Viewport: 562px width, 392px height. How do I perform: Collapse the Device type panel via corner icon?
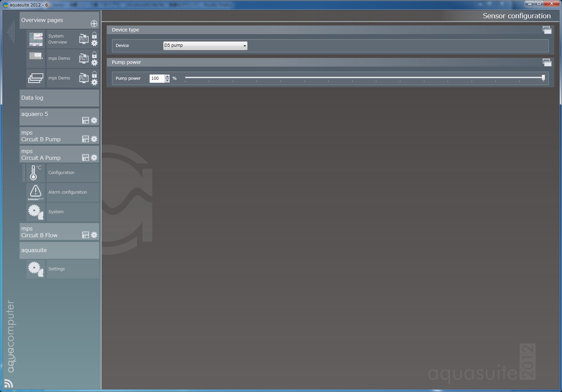coord(547,30)
